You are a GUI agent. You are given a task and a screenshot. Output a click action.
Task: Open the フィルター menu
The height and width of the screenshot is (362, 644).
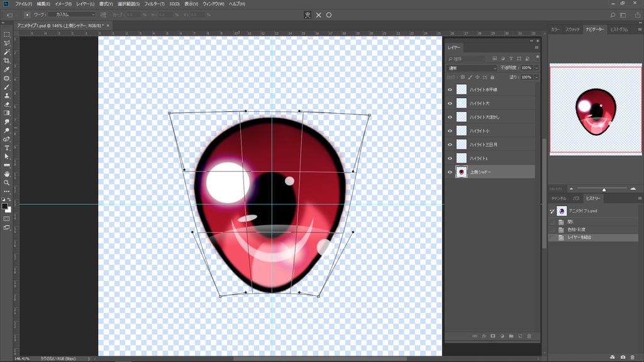point(153,4)
